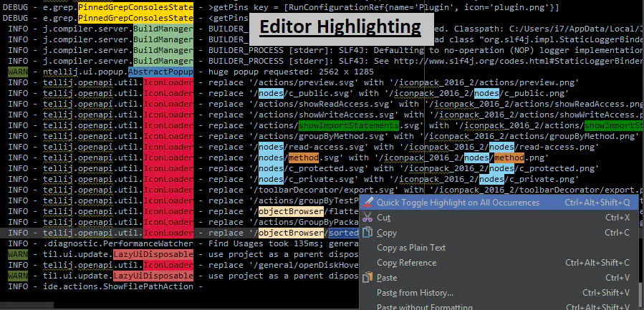
Task: Click the blue-highlighted "AbstractPopup" text
Action: (160, 72)
